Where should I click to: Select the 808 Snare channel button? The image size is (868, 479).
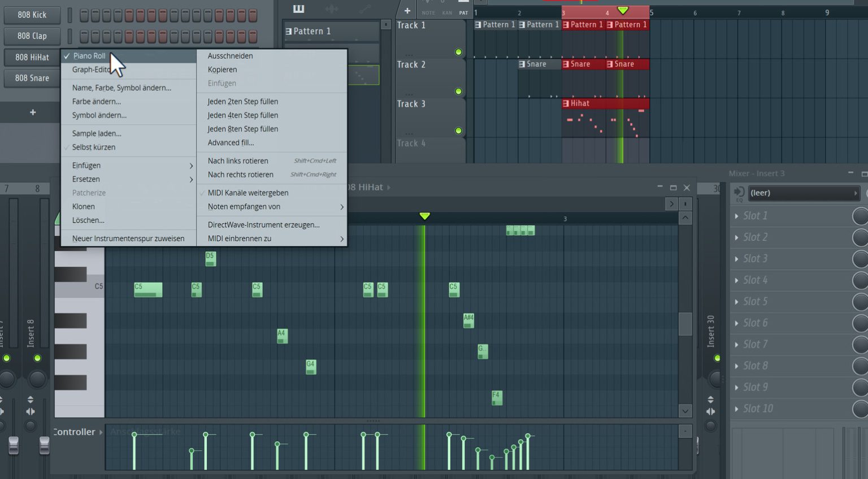pos(31,78)
